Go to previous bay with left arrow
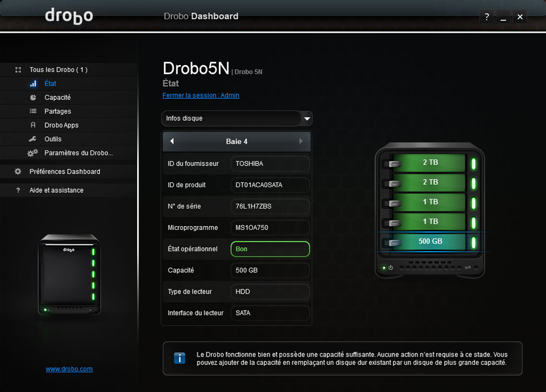 pos(172,141)
